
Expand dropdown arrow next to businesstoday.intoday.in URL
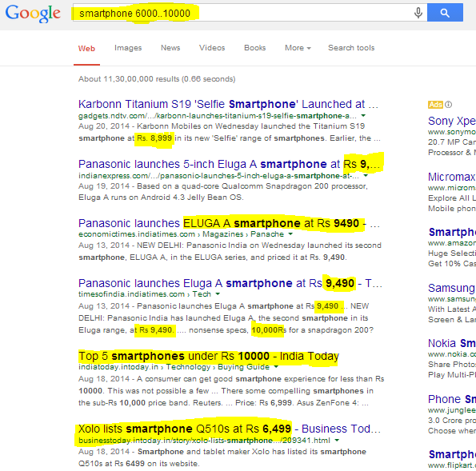click(x=337, y=441)
